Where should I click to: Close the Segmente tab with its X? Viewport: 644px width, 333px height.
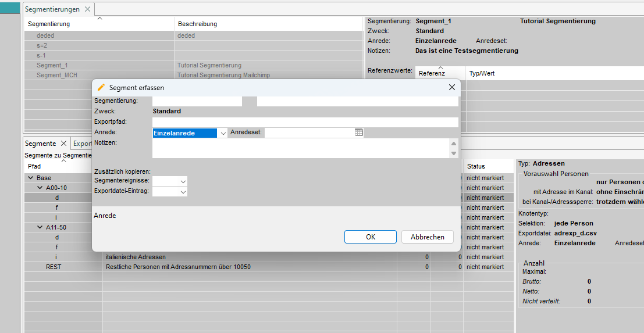(x=64, y=144)
